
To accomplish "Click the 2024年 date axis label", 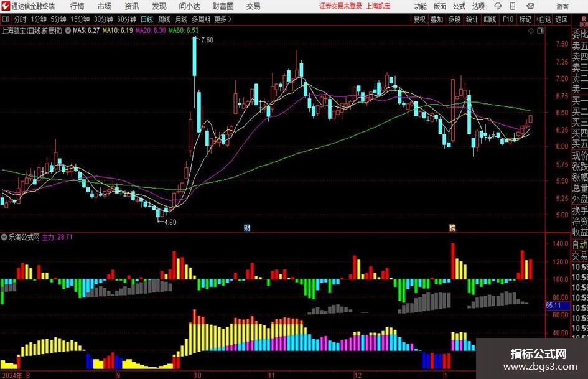I will [11, 375].
